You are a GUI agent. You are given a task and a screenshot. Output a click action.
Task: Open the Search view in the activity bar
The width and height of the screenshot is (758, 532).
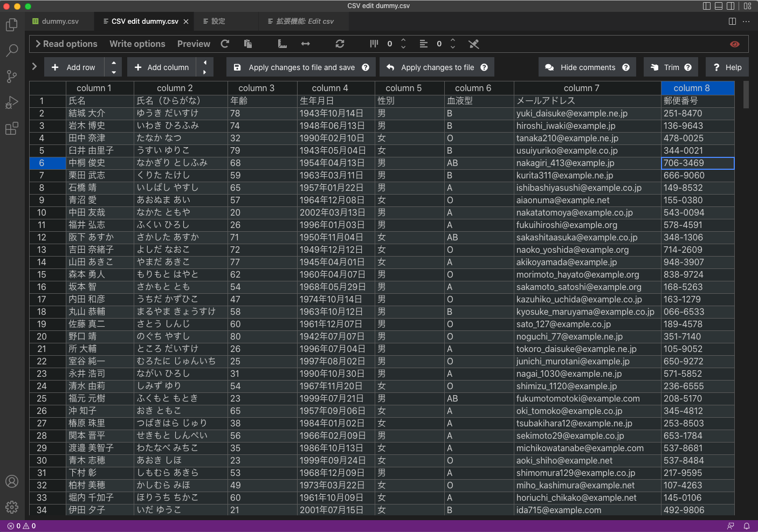[11, 51]
